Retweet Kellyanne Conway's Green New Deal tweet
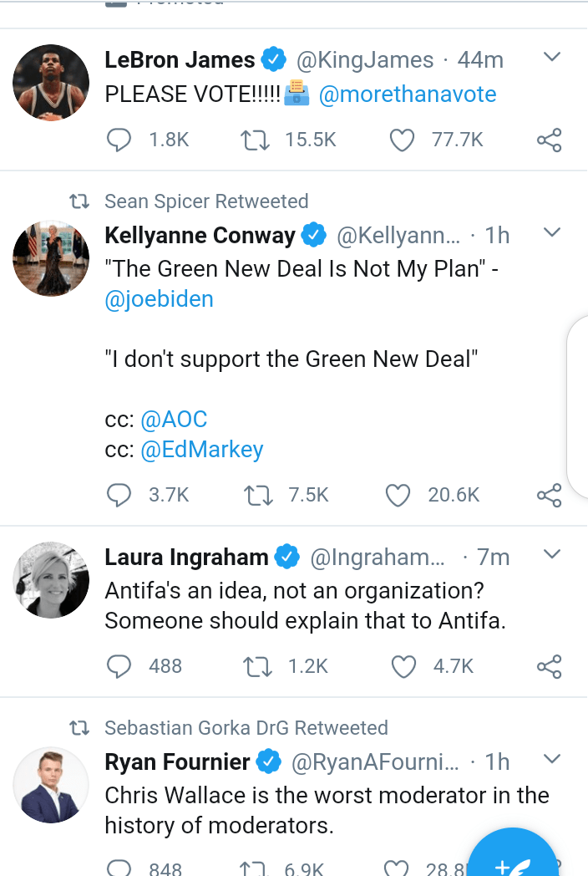588x876 pixels. coord(258,495)
